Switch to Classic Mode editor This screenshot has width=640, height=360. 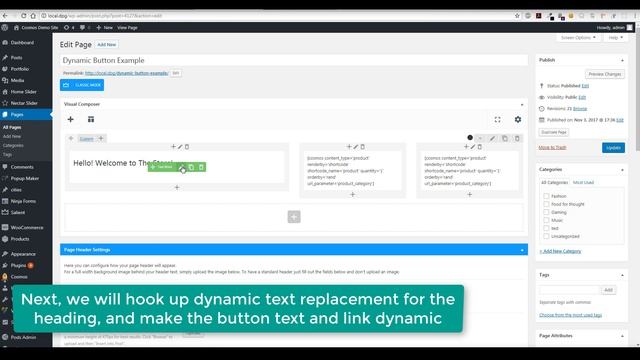tap(82, 85)
